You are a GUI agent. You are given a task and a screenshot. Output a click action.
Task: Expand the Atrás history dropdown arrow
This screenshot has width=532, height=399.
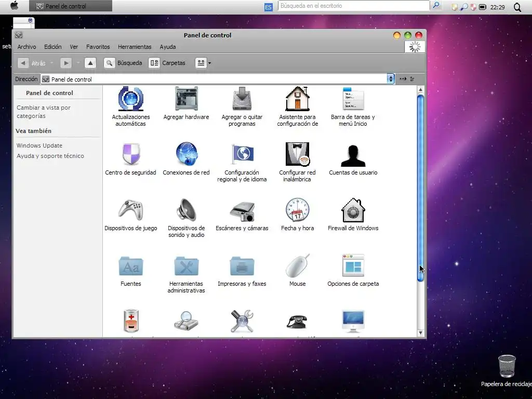51,63
